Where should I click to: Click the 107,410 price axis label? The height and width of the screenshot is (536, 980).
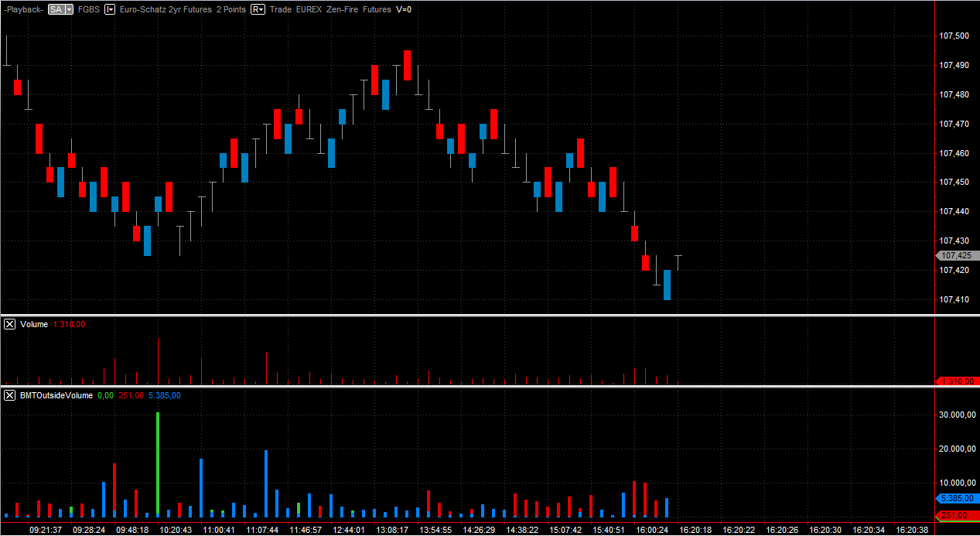[x=954, y=299]
